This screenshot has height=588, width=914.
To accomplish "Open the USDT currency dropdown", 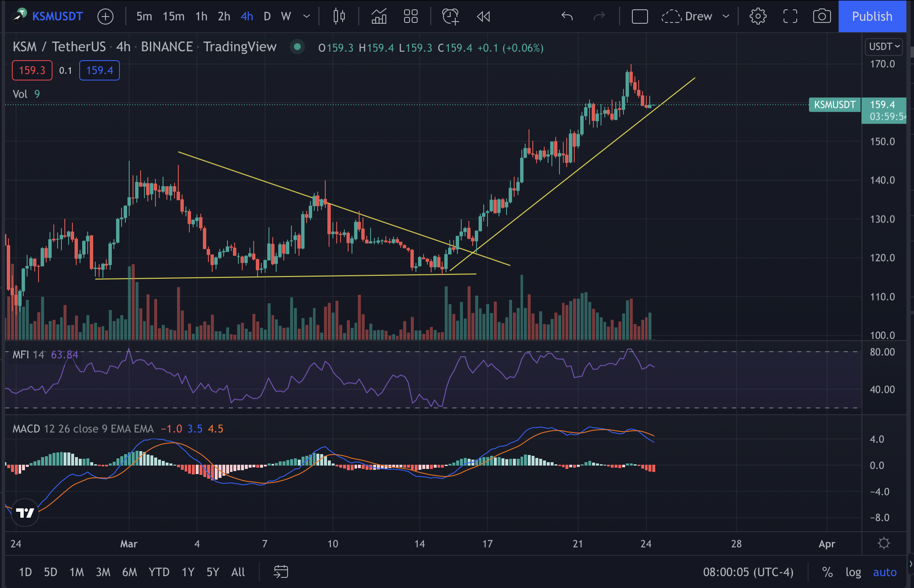I will tap(884, 47).
